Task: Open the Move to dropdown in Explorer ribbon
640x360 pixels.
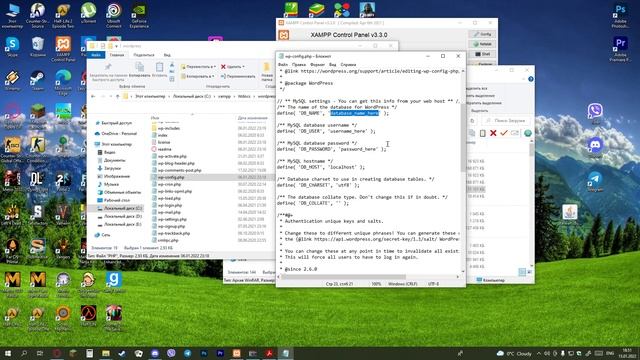Action: (198, 67)
